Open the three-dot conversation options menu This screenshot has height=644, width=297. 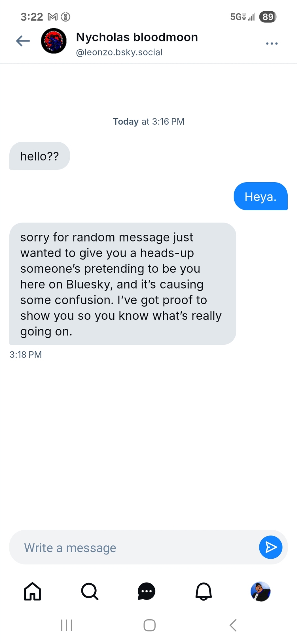[x=272, y=43]
